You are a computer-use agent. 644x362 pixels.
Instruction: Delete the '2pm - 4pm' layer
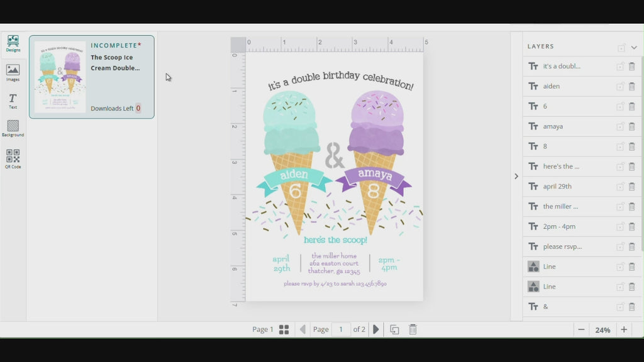coord(631,227)
